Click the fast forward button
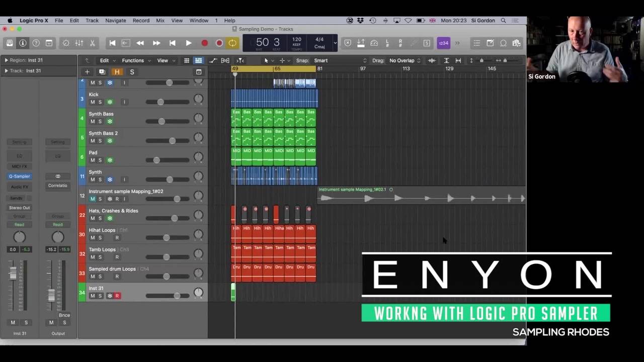Image resolution: width=644 pixels, height=362 pixels. point(156,43)
